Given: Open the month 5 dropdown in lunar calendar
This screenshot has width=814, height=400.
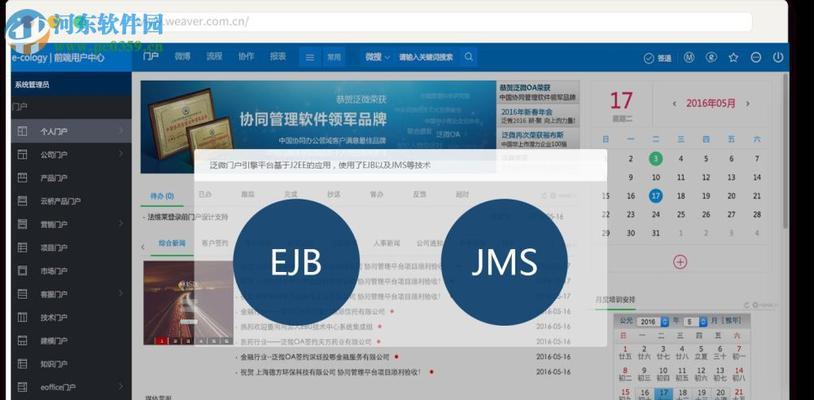Looking at the screenshot, I should 695,322.
